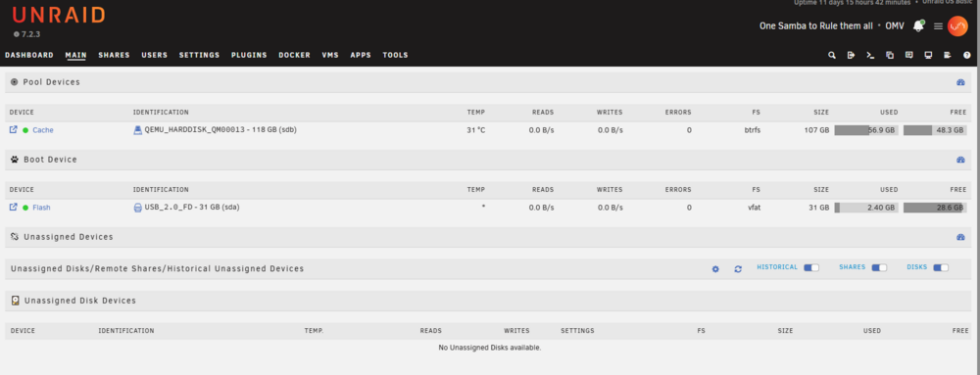Click the feedback speech-bubble icon
This screenshot has height=375, width=980.
point(909,55)
